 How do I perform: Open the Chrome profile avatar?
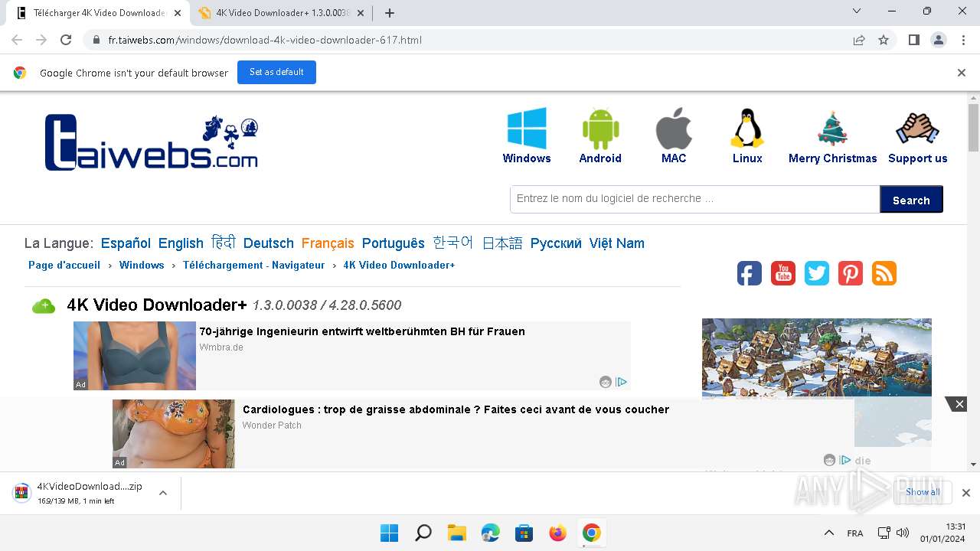[939, 40]
